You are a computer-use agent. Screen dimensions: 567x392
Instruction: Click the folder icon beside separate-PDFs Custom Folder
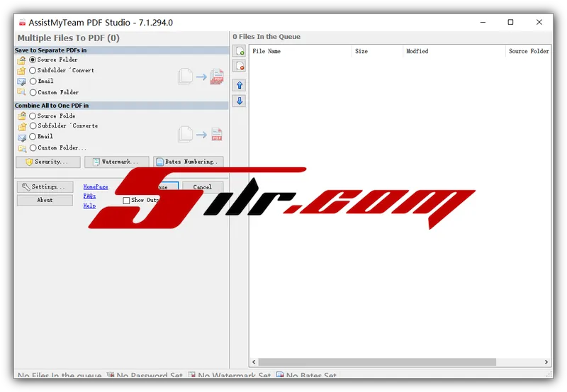click(x=22, y=92)
